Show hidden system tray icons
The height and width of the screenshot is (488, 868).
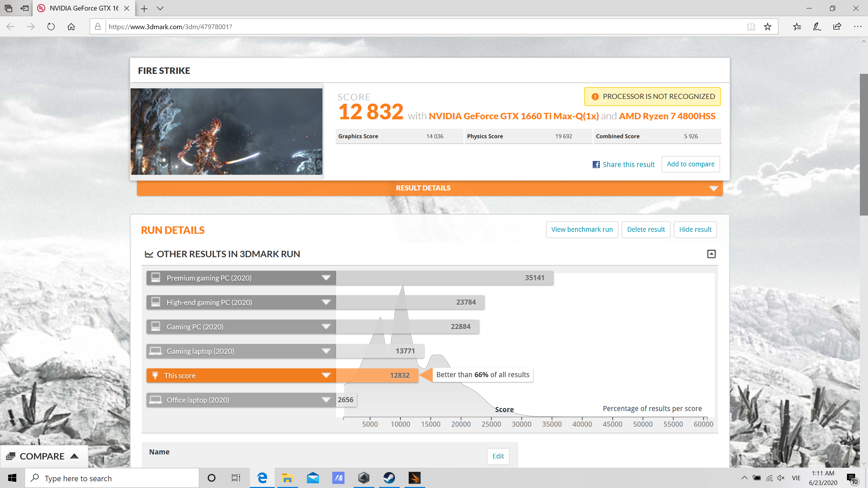click(744, 478)
